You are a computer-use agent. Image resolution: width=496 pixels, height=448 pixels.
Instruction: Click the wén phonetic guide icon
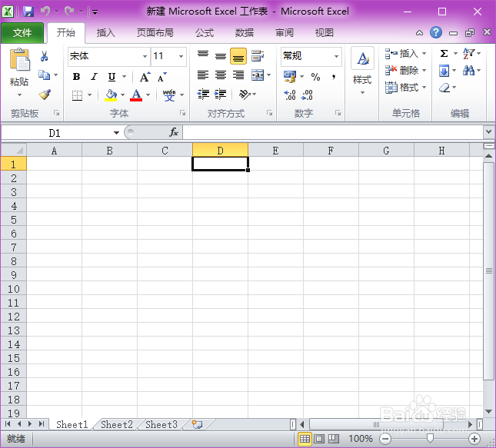coord(169,95)
